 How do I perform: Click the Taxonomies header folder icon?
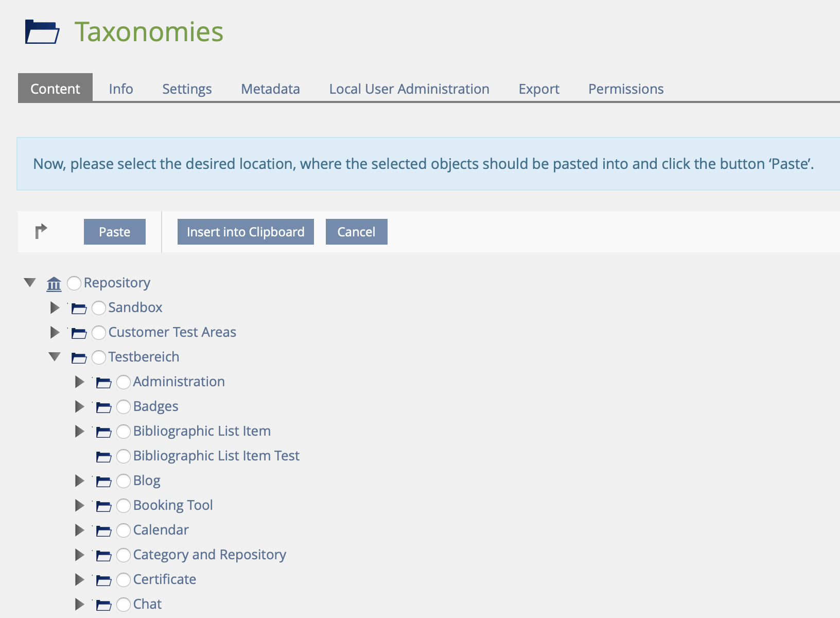click(42, 32)
